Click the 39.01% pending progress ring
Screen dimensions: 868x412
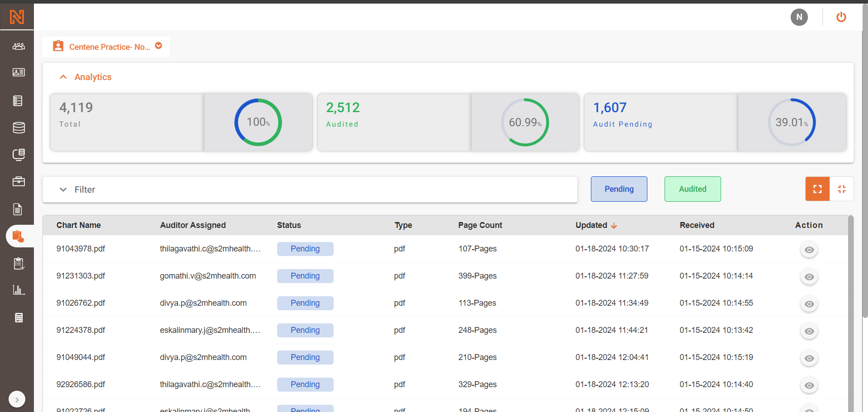pos(792,122)
